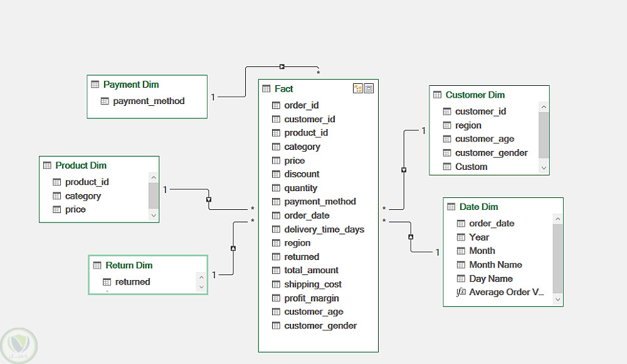Click down arrow in Customer Dim field list
This screenshot has width=627, height=364.
pyautogui.click(x=544, y=168)
